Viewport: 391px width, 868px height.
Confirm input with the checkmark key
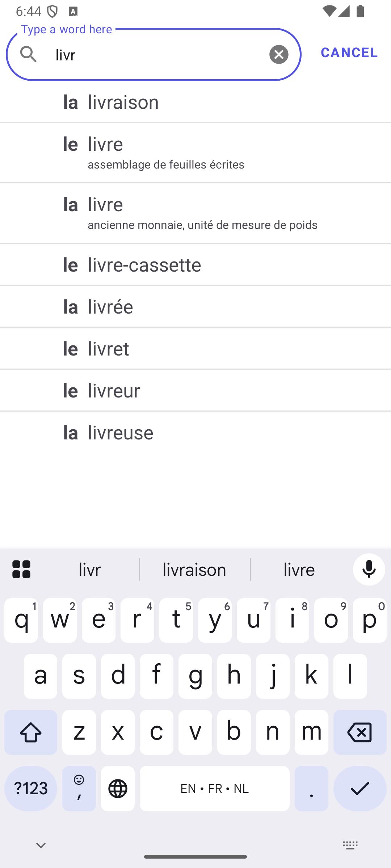360,788
